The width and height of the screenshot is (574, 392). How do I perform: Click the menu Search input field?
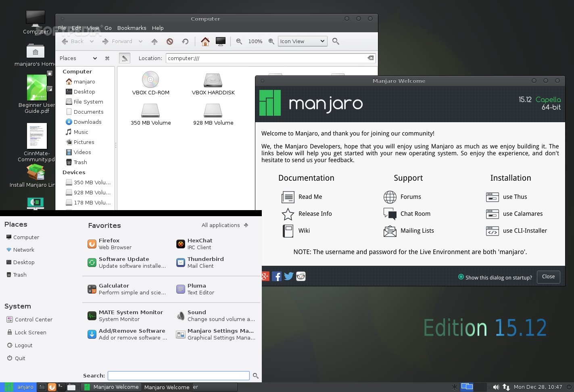tap(179, 375)
